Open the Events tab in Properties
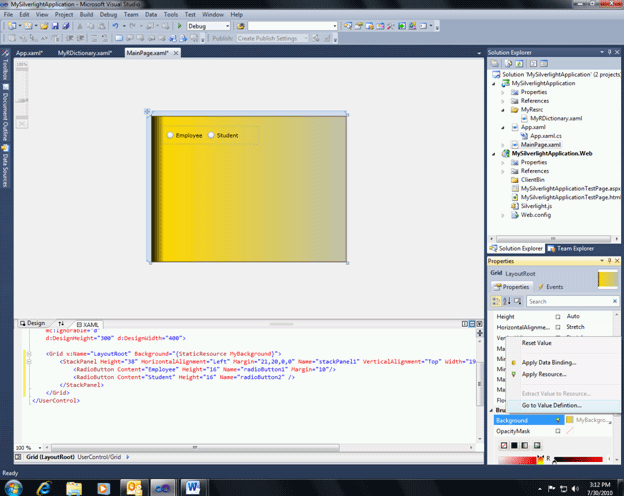The width and height of the screenshot is (624, 496). 553,286
